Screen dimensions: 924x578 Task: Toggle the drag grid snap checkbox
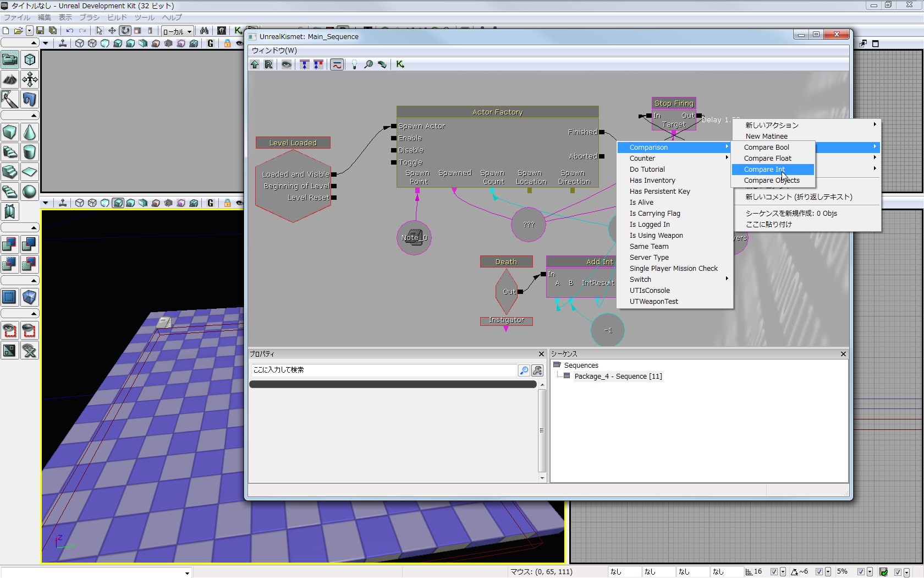(x=774, y=572)
